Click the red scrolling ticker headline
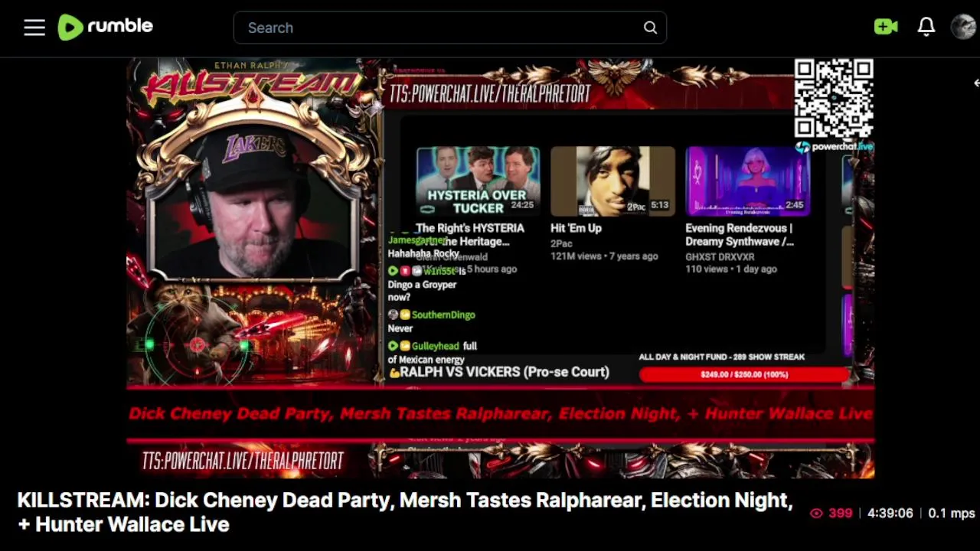Image resolution: width=980 pixels, height=551 pixels. (501, 414)
